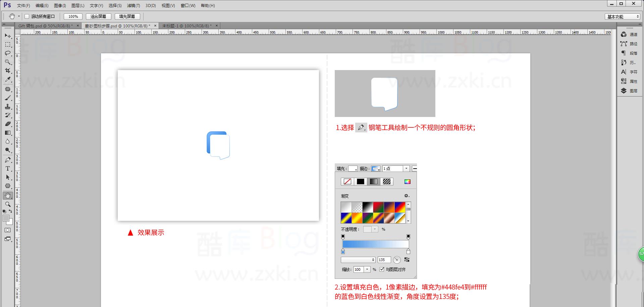Toggle the 与图层对齐 checkbox
Viewport: 644px width, 307px height.
tap(382, 269)
